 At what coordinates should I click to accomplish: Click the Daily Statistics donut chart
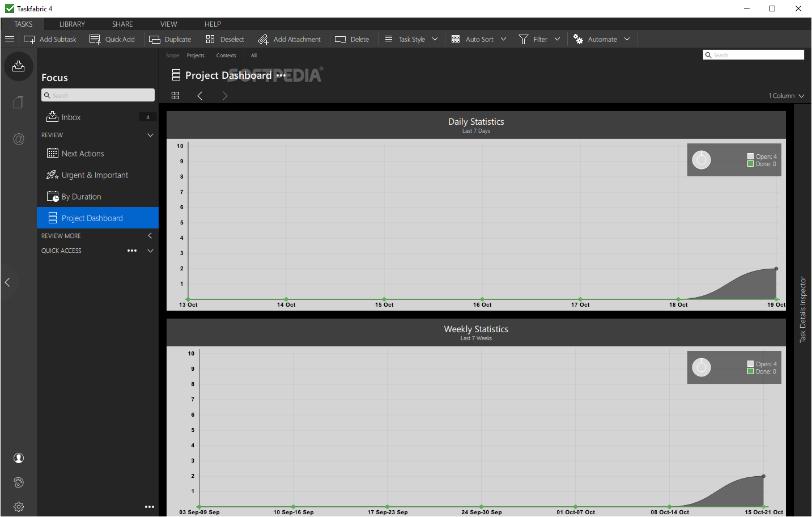[702, 160]
